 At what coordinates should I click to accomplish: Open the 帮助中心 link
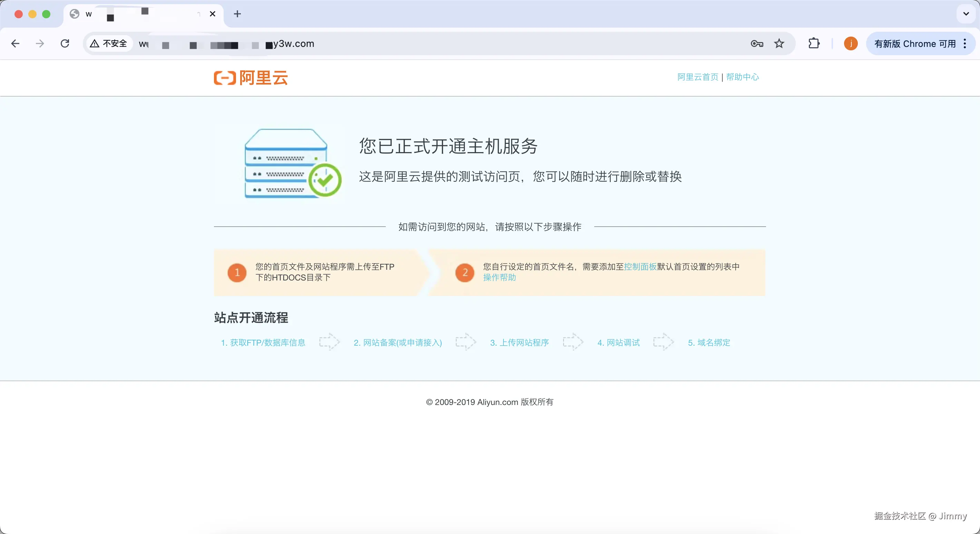pos(742,77)
